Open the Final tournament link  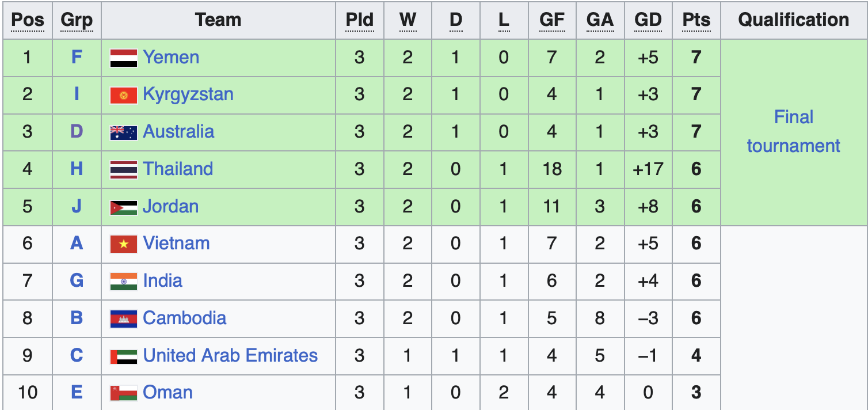tap(793, 131)
